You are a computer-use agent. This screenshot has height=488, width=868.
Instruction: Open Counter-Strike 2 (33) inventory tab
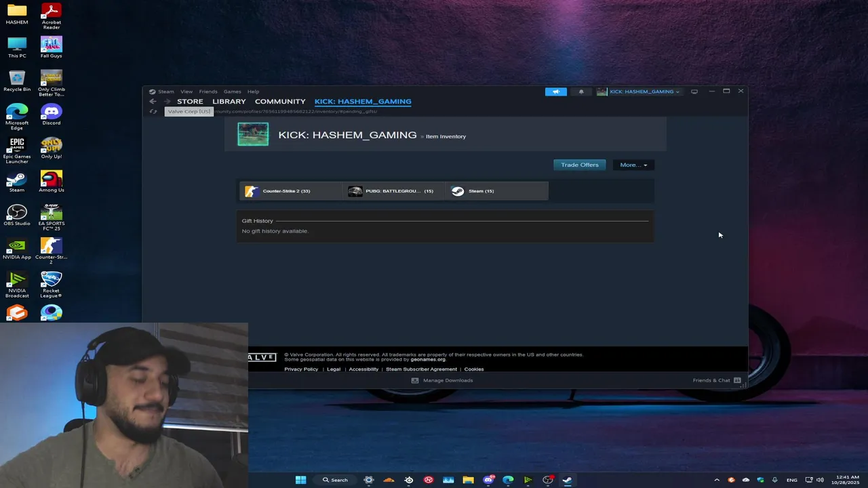(292, 191)
